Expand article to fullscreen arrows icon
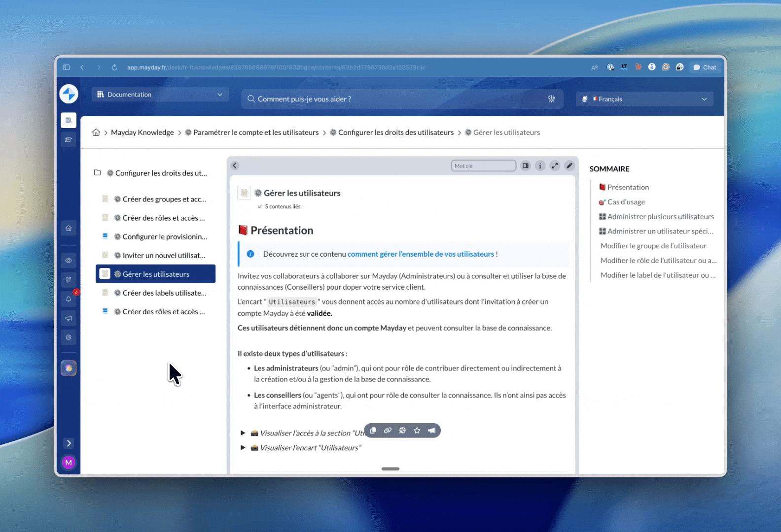The image size is (781, 532). pyautogui.click(x=555, y=166)
